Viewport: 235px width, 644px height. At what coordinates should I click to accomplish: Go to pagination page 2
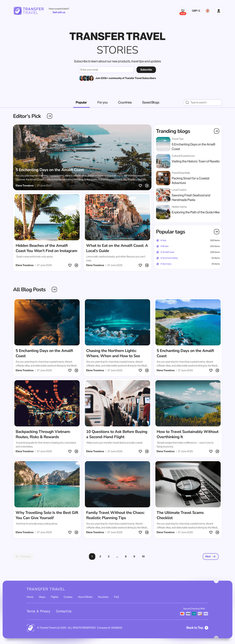tap(100, 557)
